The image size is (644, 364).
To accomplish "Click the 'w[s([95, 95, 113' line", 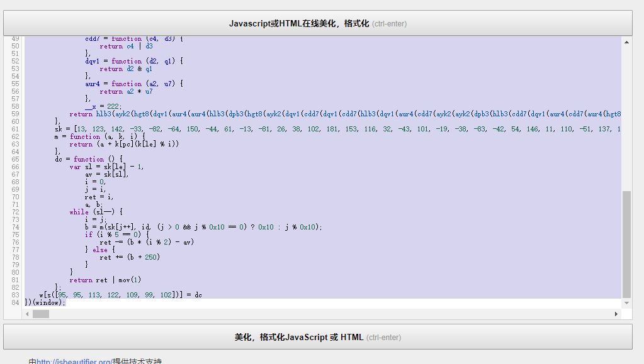I will pos(121,295).
